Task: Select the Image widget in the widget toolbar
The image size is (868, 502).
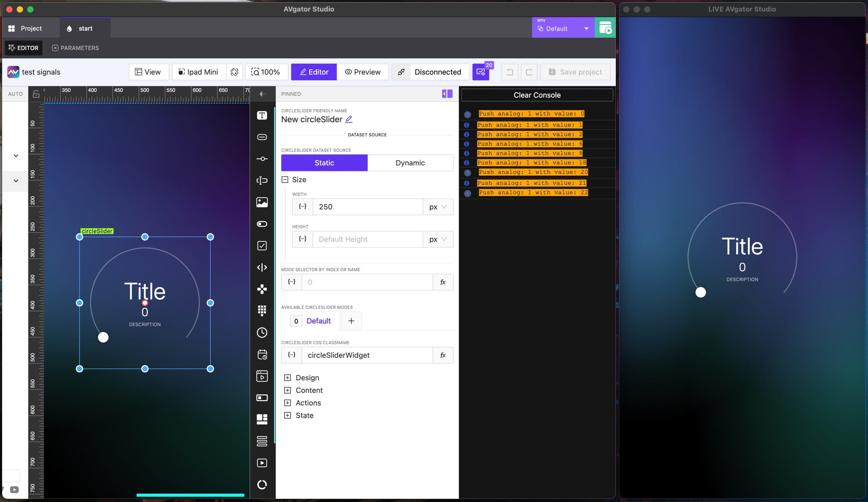Action: point(262,202)
